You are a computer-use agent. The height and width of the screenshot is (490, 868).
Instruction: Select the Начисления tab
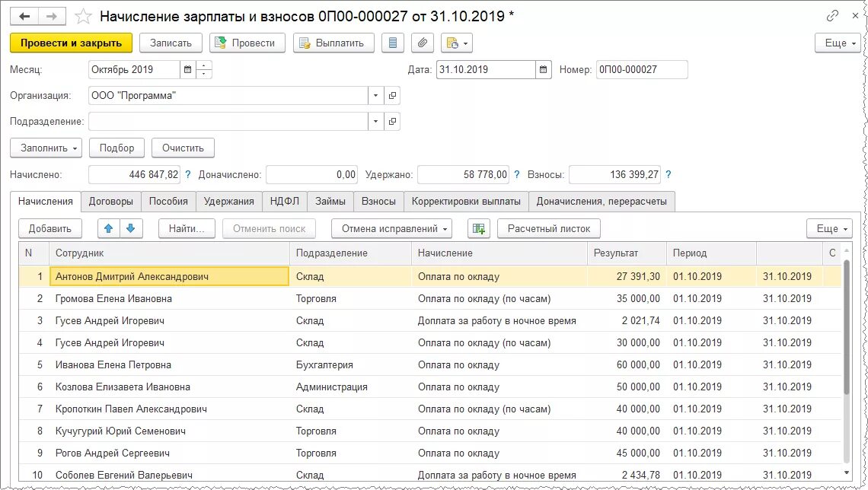[x=46, y=202]
